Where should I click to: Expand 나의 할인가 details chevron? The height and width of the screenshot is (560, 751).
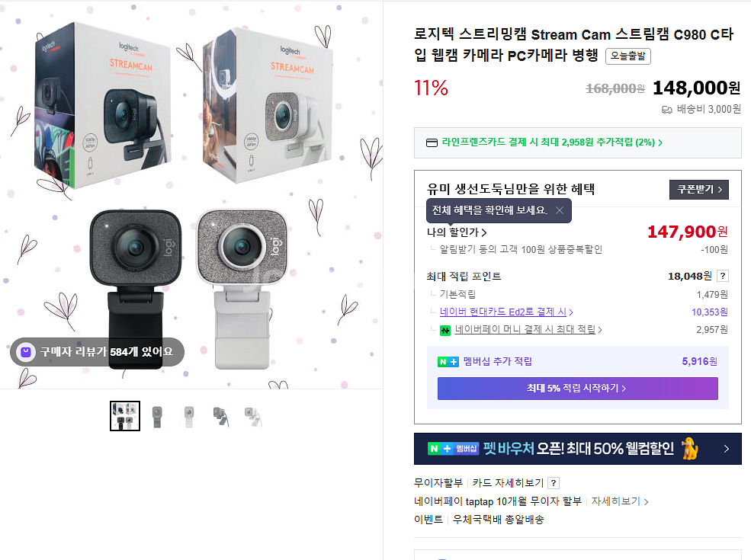point(484,232)
